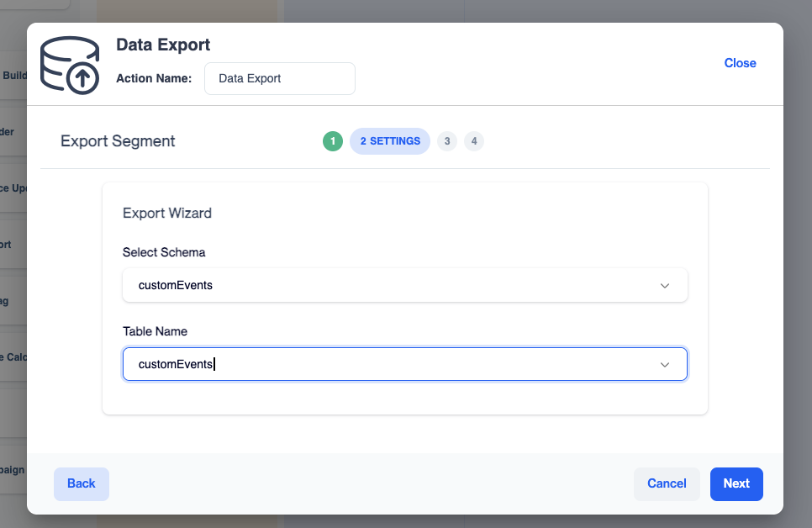Image resolution: width=812 pixels, height=528 pixels.
Task: Click the Back button
Action: pyautogui.click(x=82, y=484)
